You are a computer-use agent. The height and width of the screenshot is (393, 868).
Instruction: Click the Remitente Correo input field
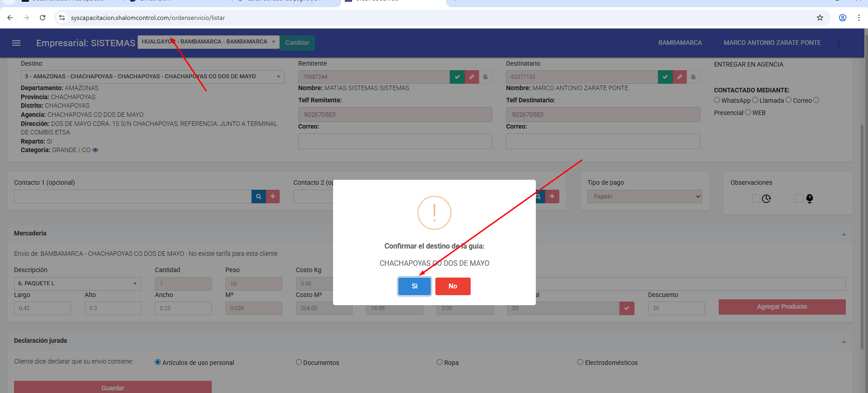(x=395, y=141)
